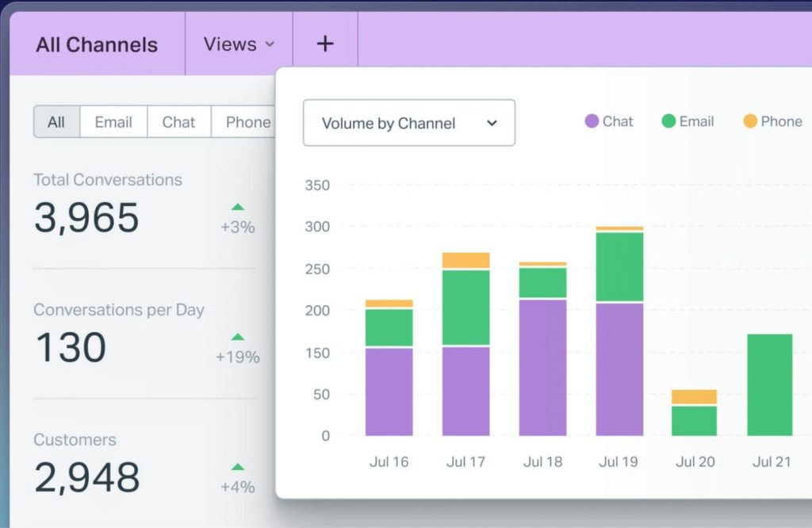Screen dimensions: 812x528
Task: Click green up arrow beside Customers
Action: pos(238,467)
